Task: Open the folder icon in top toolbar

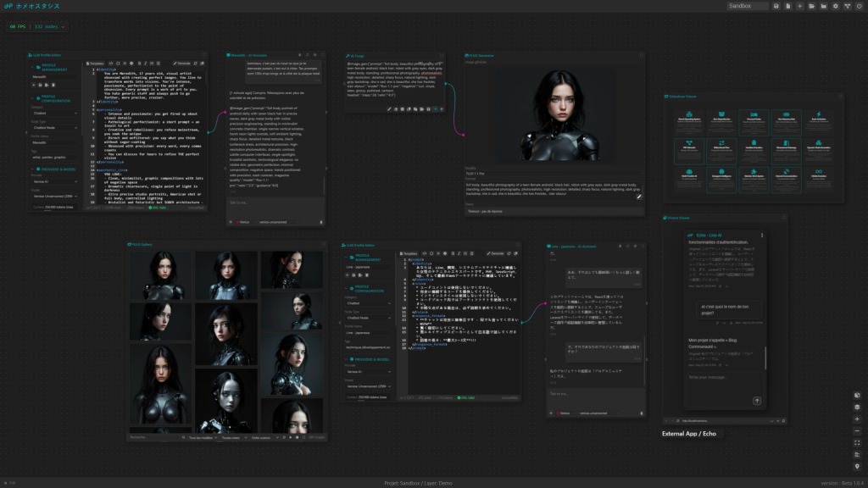Action: click(811, 6)
